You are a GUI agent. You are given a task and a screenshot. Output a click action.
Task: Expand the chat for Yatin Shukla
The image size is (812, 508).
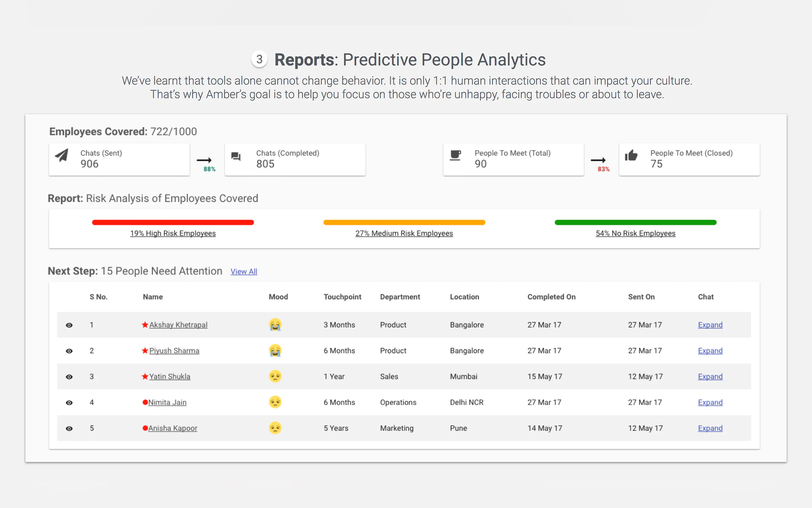[x=710, y=377]
